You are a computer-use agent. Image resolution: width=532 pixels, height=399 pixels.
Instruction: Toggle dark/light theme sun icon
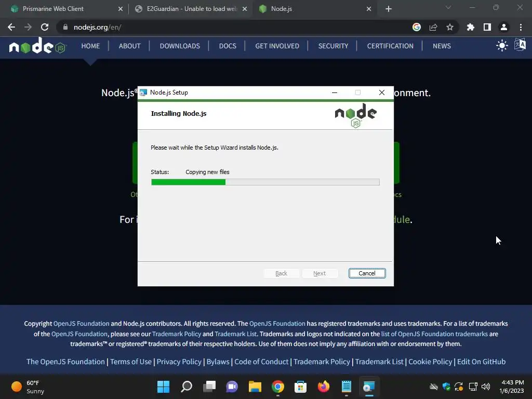click(502, 46)
